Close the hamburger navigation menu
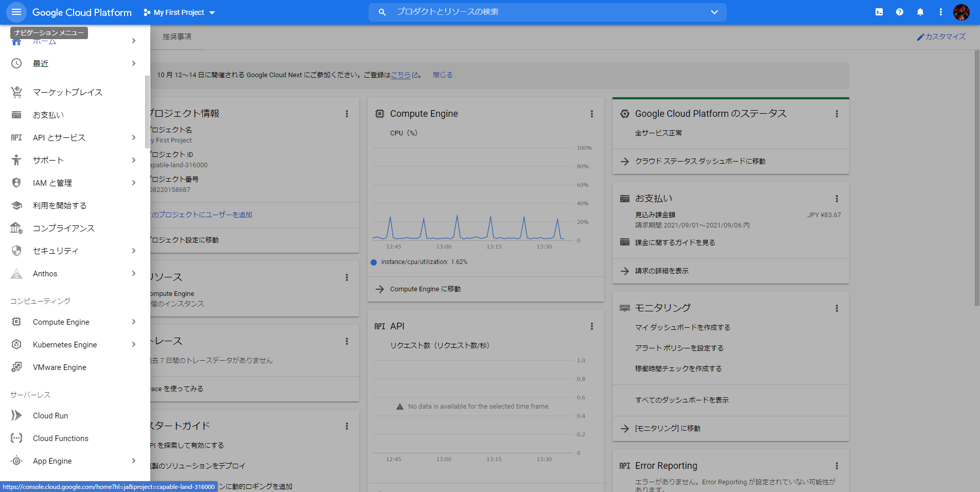 click(x=16, y=12)
